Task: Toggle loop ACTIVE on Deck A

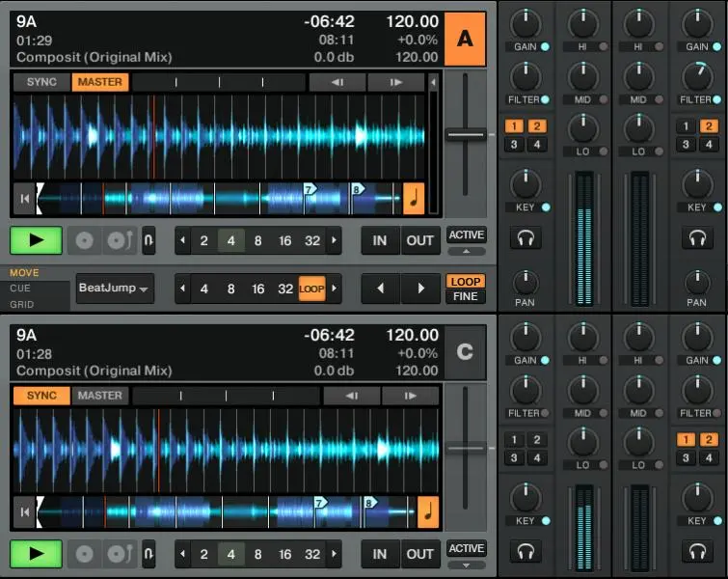Action: (x=466, y=234)
